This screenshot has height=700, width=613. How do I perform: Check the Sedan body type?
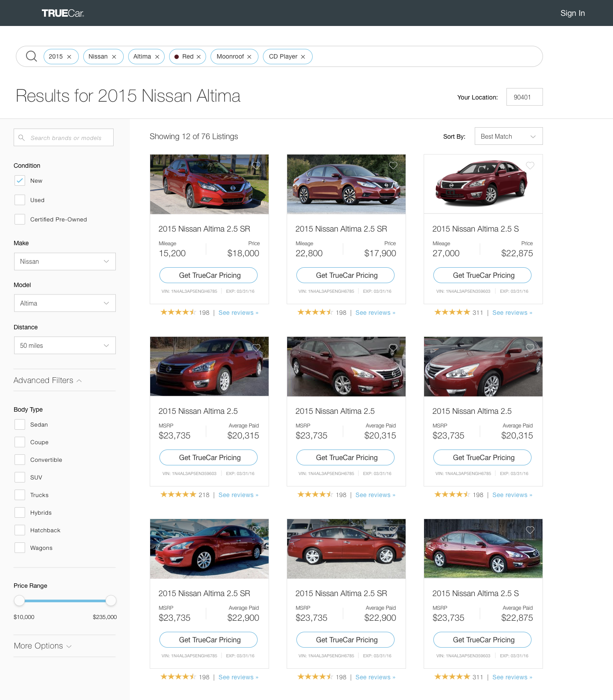[x=20, y=424]
